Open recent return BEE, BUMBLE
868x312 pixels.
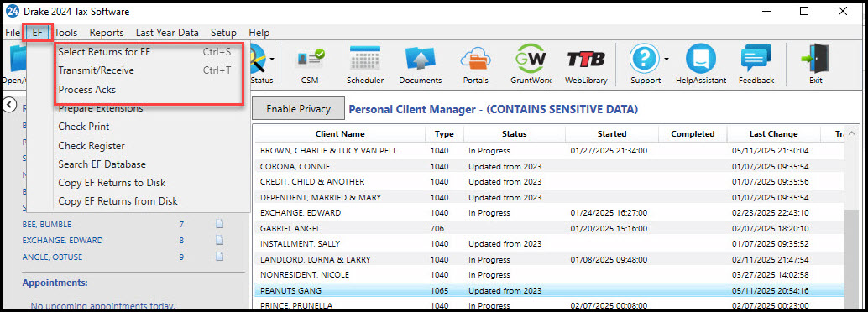point(47,224)
